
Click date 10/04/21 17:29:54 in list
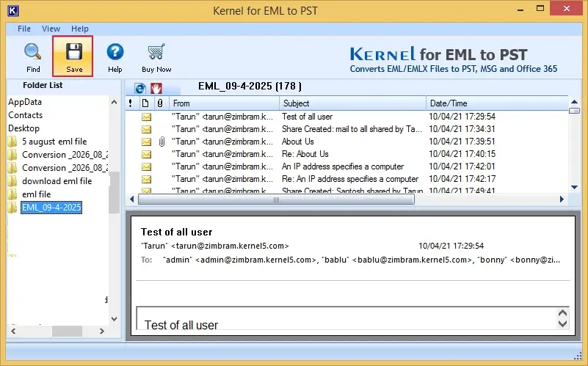pyautogui.click(x=462, y=117)
